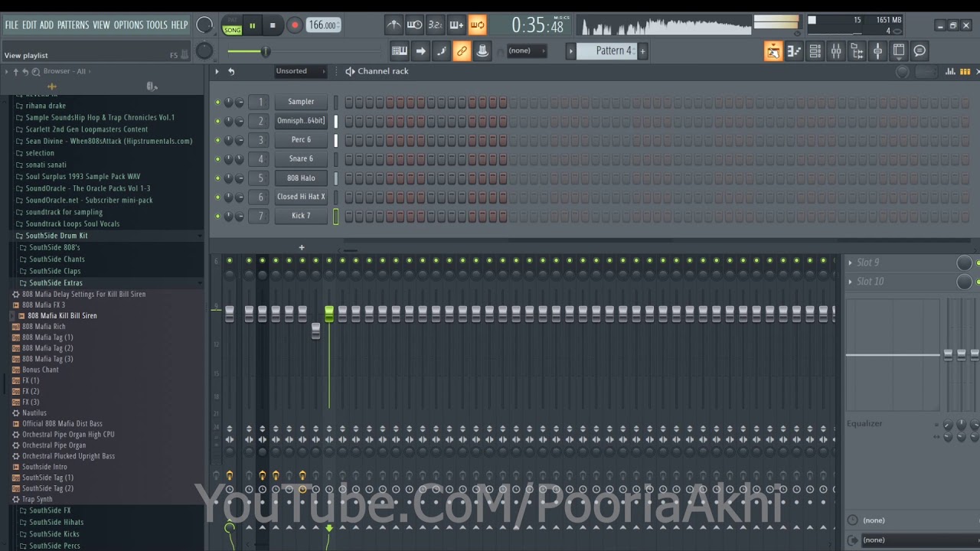Expand mixer Slot 9 arrow
The width and height of the screenshot is (980, 551).
(x=850, y=262)
